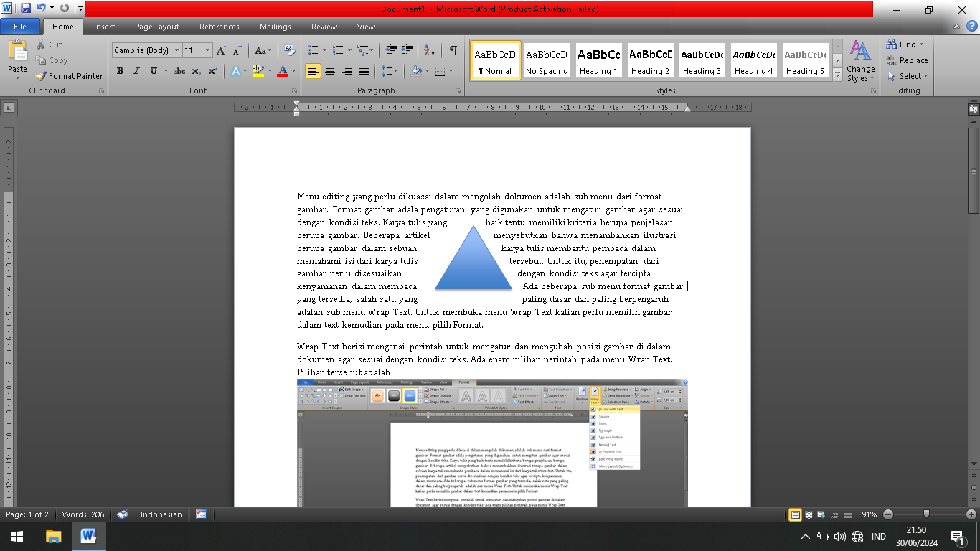Open the Sort dialog
This screenshot has height=551, width=980.
pyautogui.click(x=430, y=51)
